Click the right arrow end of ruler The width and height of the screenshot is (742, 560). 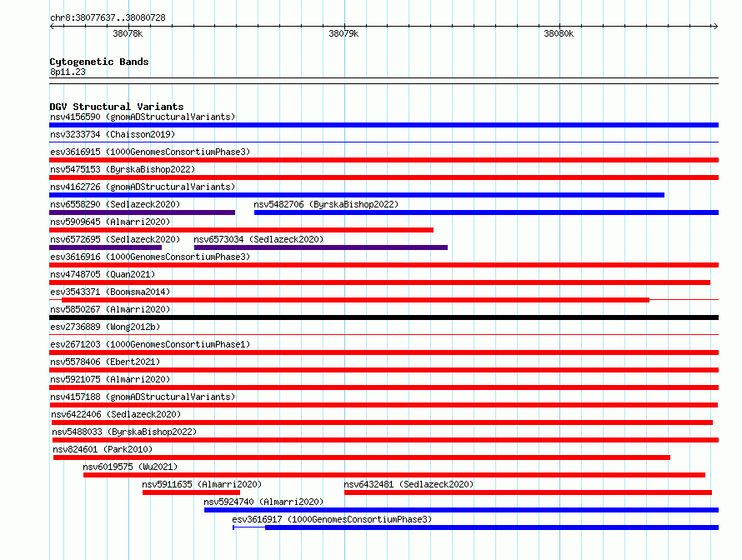[715, 27]
